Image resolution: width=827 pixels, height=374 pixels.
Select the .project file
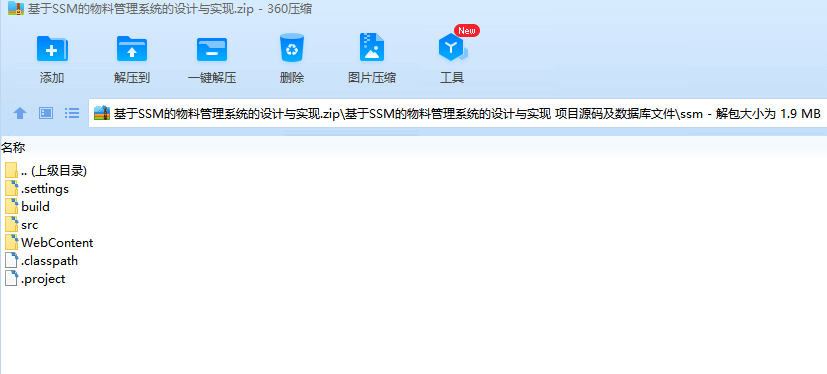click(x=35, y=279)
